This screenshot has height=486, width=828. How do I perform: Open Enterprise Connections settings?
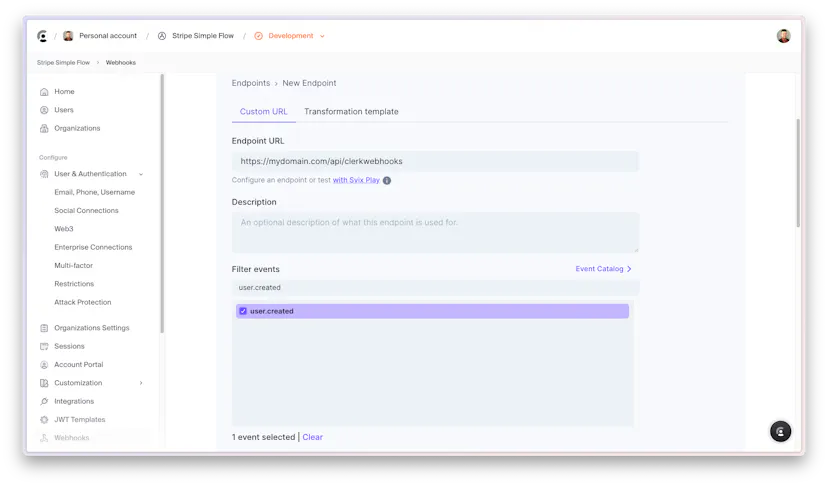pos(93,247)
